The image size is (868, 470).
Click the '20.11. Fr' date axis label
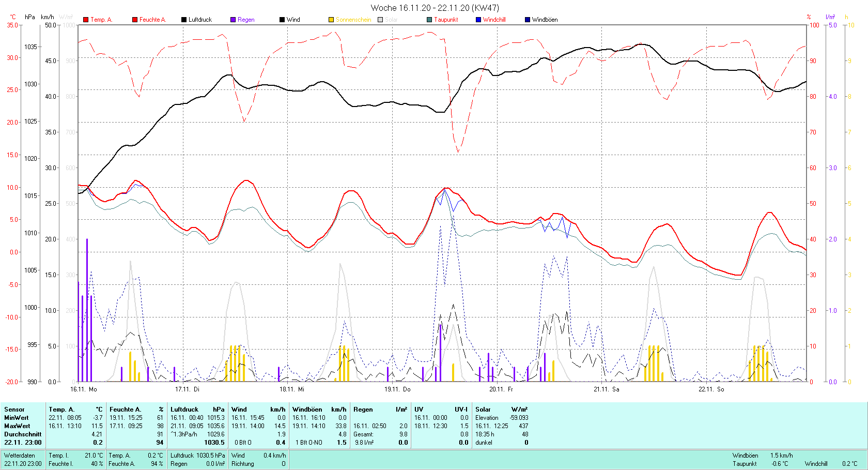[501, 389]
